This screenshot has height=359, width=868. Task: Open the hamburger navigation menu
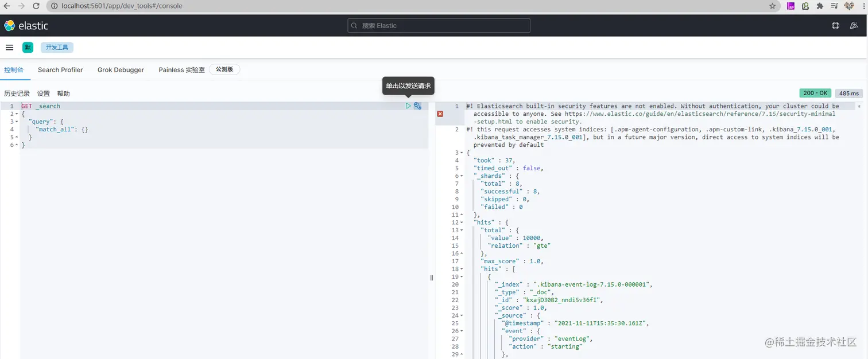9,48
